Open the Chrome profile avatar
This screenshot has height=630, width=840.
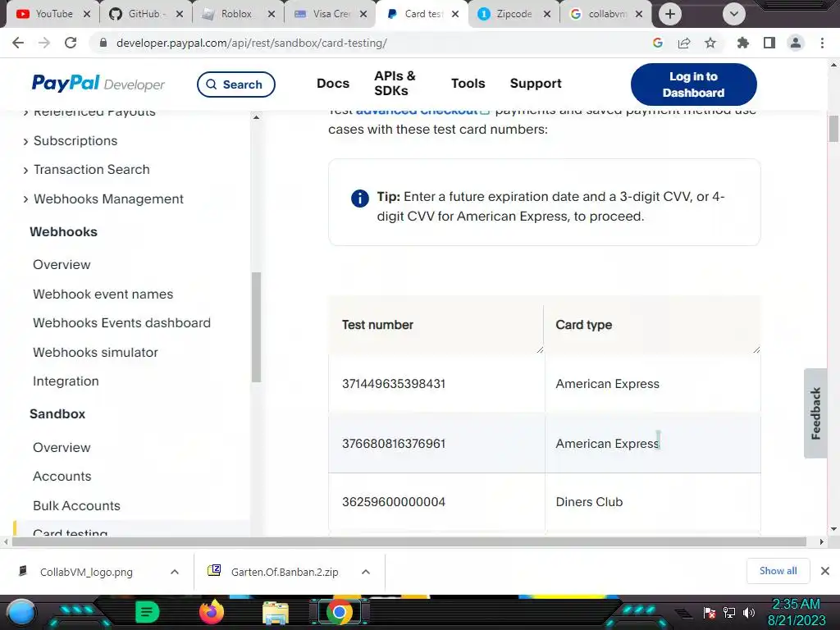tap(796, 43)
